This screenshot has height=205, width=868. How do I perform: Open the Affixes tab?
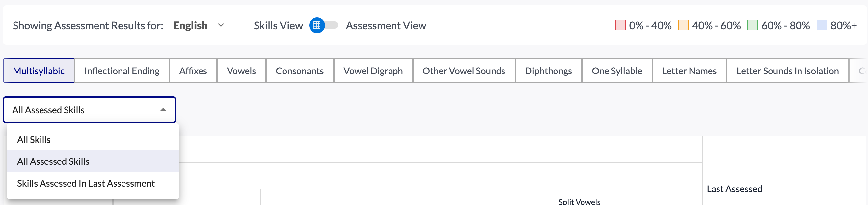coord(193,71)
